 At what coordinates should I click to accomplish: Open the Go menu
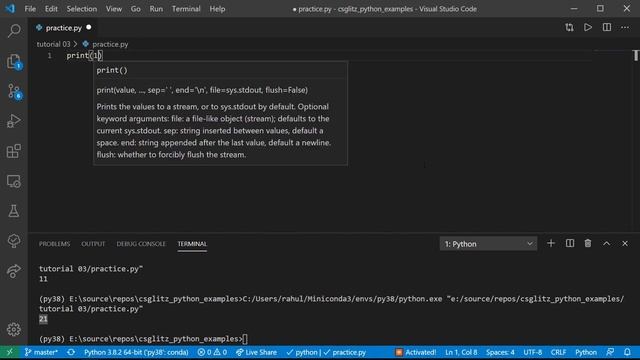tap(136, 9)
